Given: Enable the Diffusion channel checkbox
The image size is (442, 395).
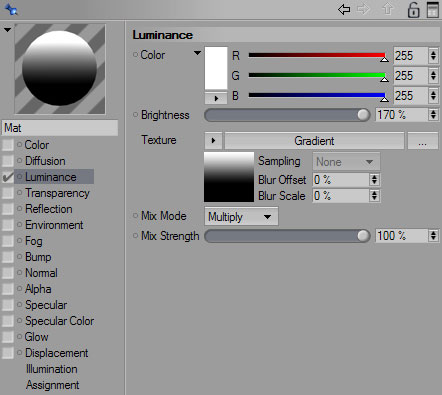Looking at the screenshot, I should pyautogui.click(x=8, y=161).
